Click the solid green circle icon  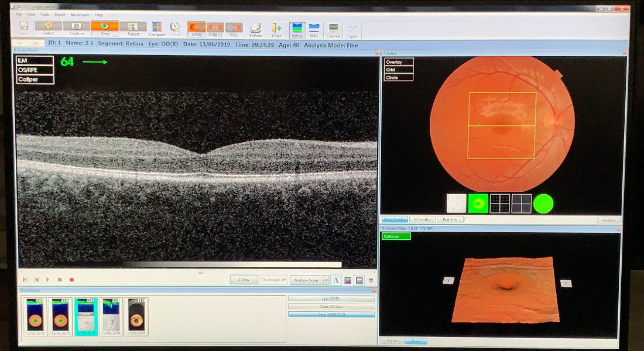point(543,204)
